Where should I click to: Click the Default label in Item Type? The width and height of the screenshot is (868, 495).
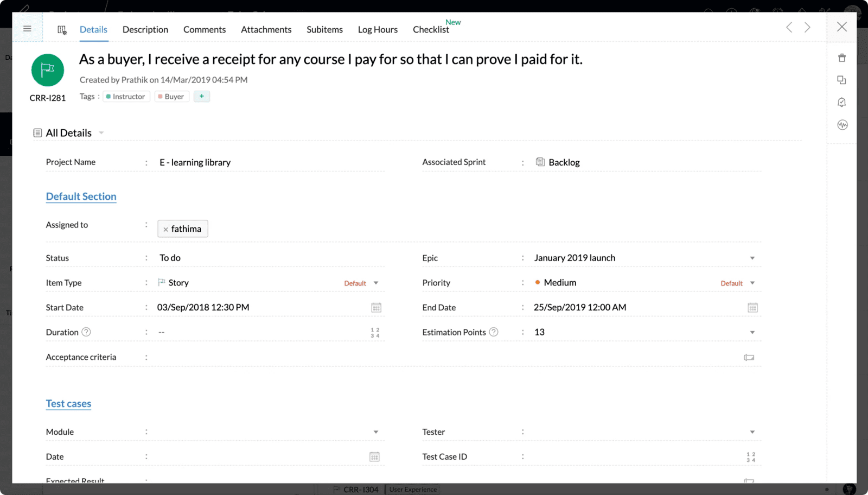[355, 283]
